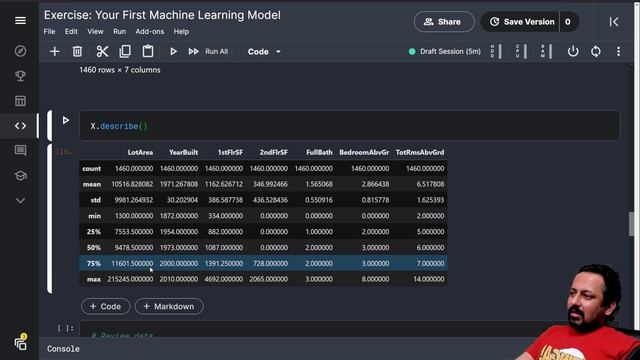
Task: Click the RAM usage meter
Action: point(546,51)
